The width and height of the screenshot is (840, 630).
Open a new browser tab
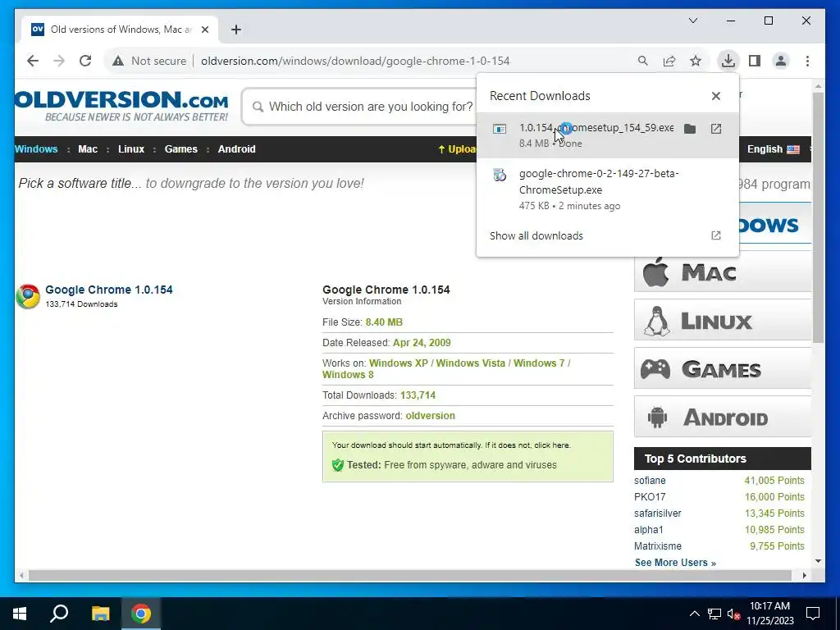point(236,30)
